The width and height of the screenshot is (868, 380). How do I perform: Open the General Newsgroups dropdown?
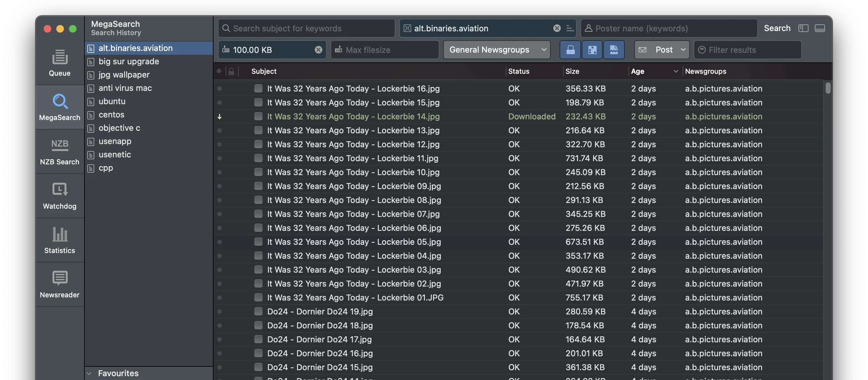point(497,50)
